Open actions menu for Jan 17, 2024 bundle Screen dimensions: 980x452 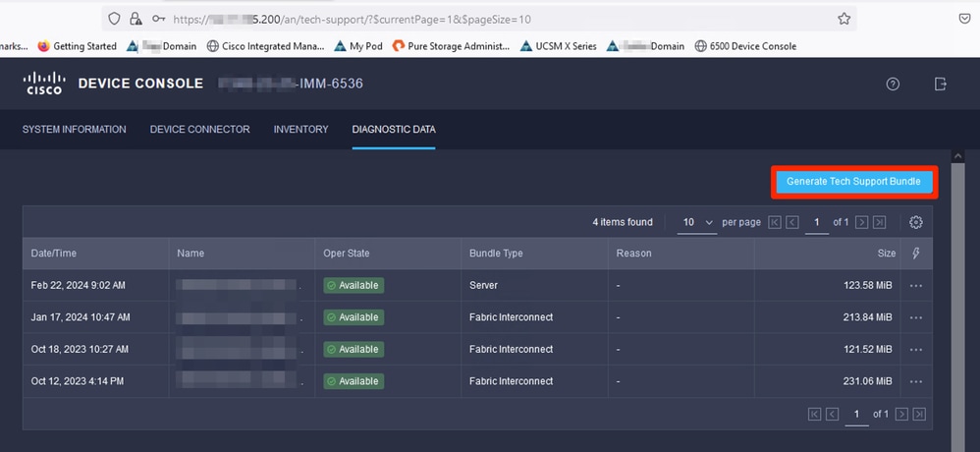pyautogui.click(x=915, y=317)
